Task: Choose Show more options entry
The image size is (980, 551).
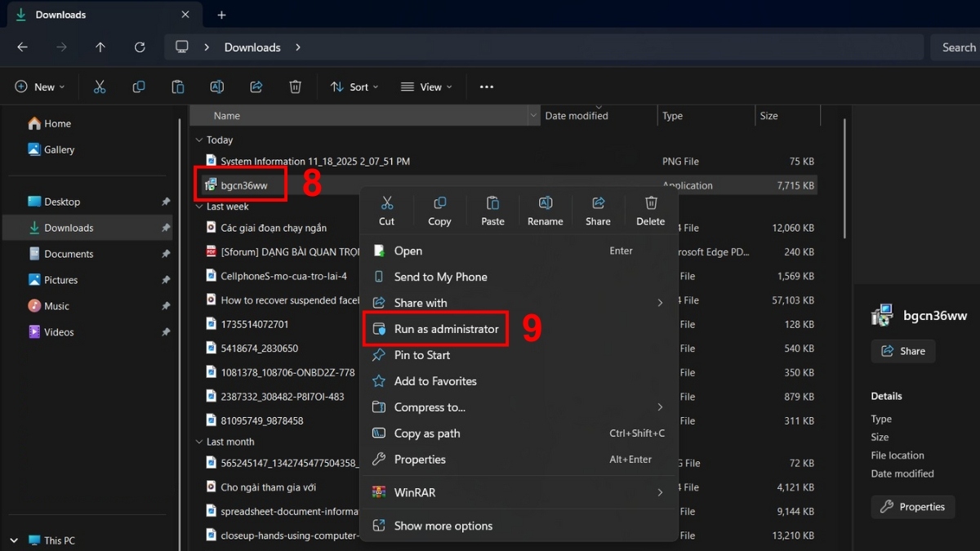Action: [443, 526]
